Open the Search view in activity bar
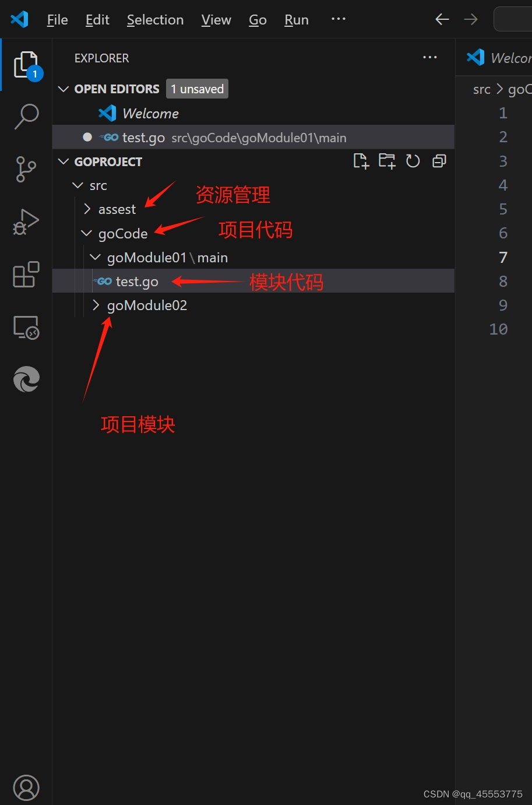The image size is (532, 805). click(26, 117)
